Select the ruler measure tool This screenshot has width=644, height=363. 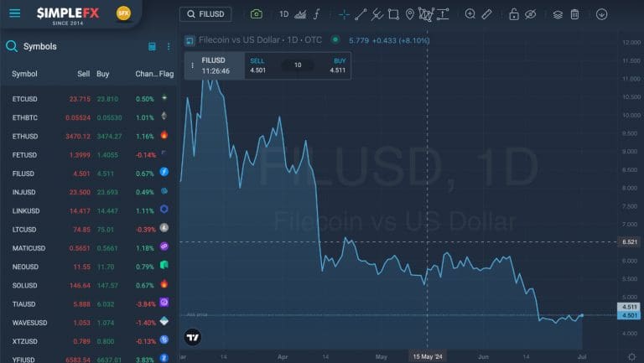[x=486, y=14]
